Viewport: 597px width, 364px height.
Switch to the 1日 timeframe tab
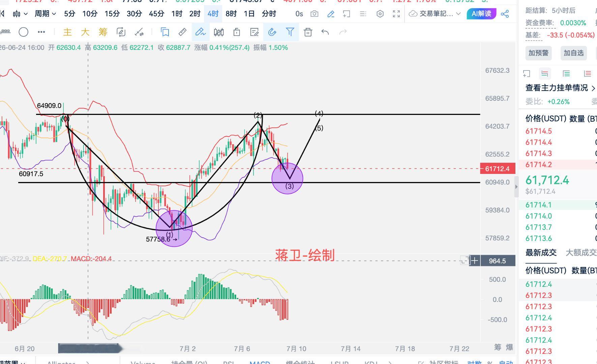click(249, 14)
